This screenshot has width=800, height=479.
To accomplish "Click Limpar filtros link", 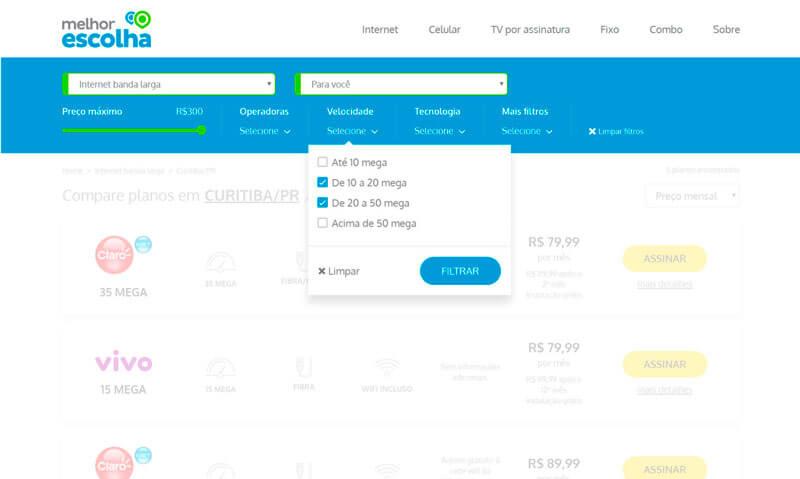I will pos(616,132).
